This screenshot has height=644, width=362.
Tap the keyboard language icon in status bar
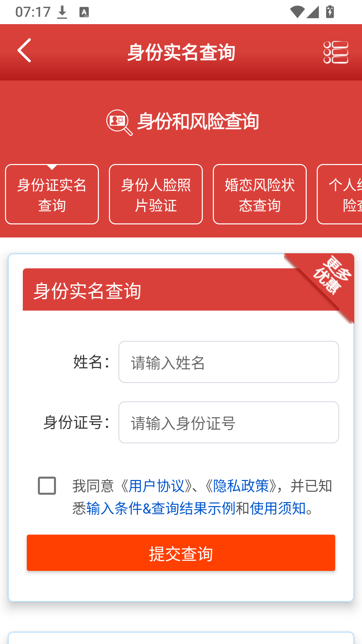point(84,12)
